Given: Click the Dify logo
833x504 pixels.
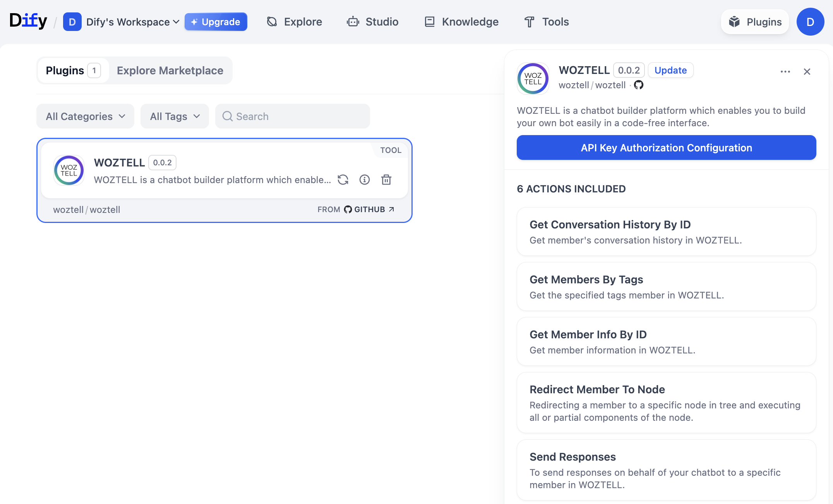Looking at the screenshot, I should [28, 21].
